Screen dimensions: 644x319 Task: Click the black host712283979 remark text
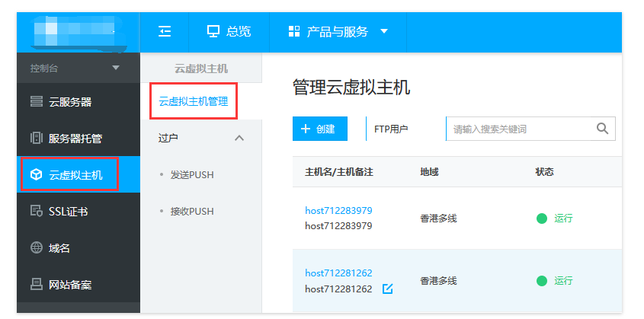tap(338, 226)
